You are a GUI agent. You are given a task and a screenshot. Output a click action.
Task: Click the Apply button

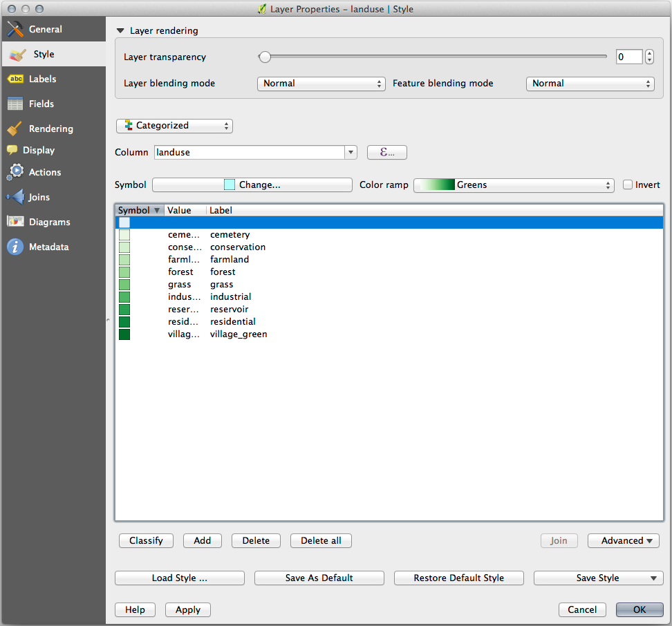click(x=187, y=609)
